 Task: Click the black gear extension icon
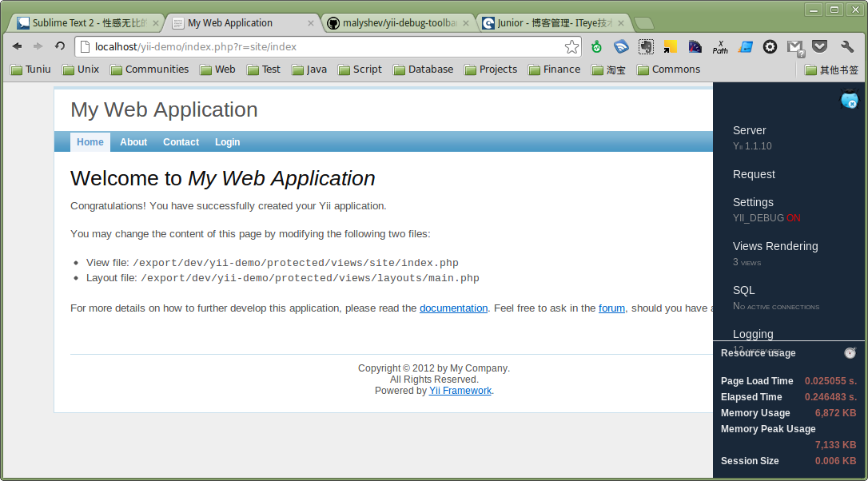770,47
